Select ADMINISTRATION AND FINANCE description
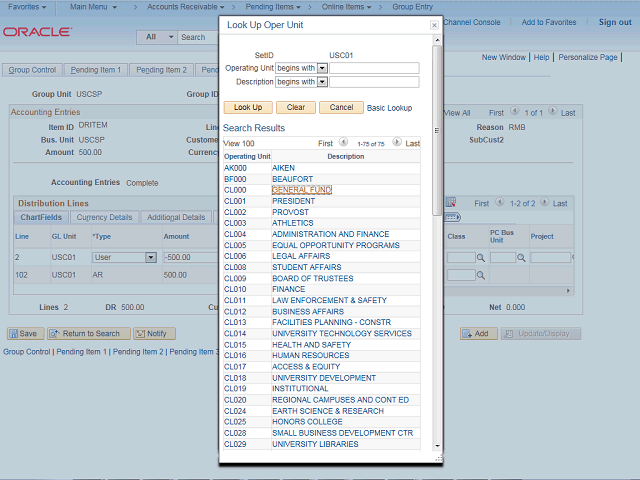Screen dimensions: 640x480 331,234
